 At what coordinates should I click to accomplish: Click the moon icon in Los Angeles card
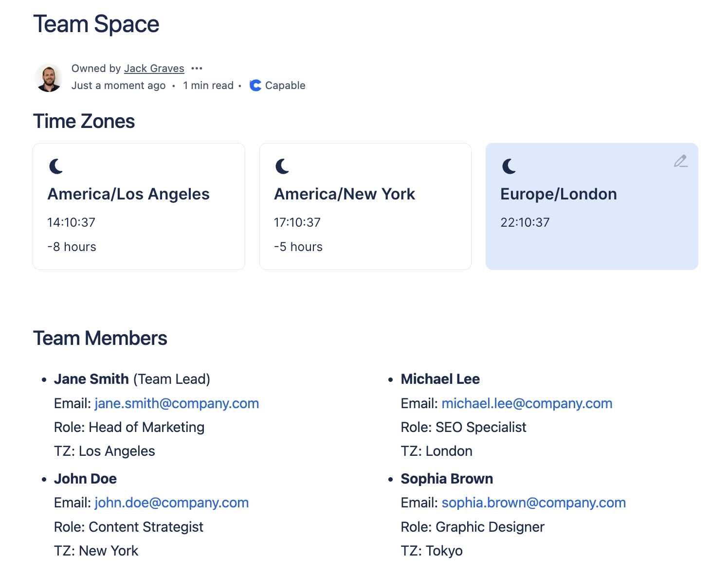click(56, 166)
